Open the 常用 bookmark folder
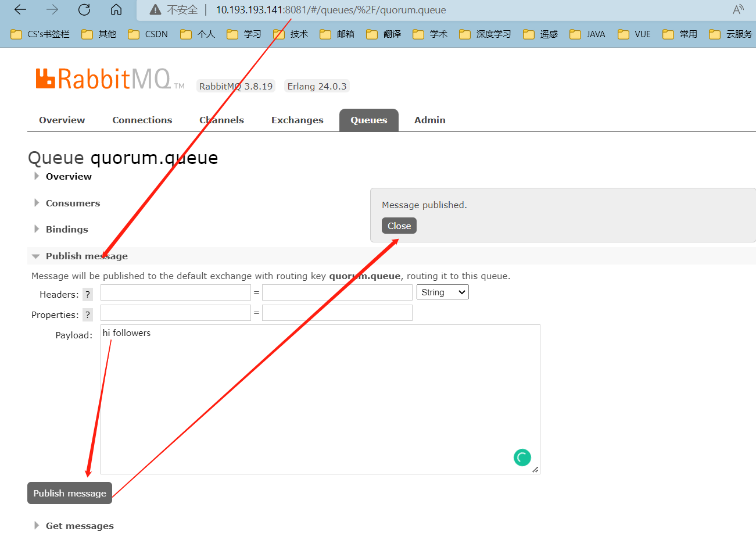This screenshot has height=536, width=756. click(680, 34)
